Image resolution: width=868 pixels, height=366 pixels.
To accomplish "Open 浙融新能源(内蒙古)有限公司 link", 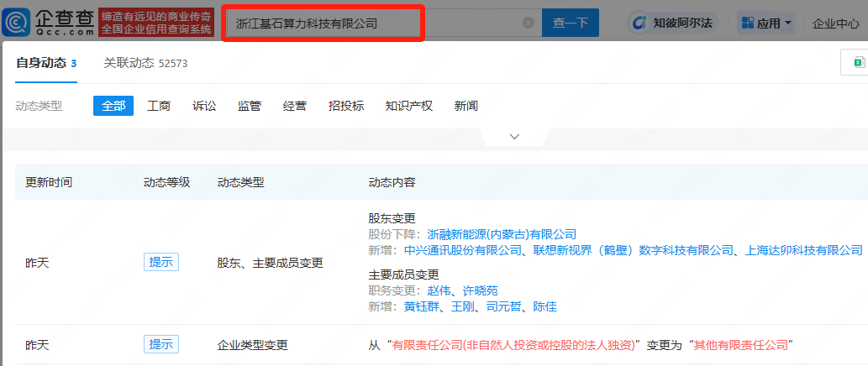I will click(x=502, y=234).
